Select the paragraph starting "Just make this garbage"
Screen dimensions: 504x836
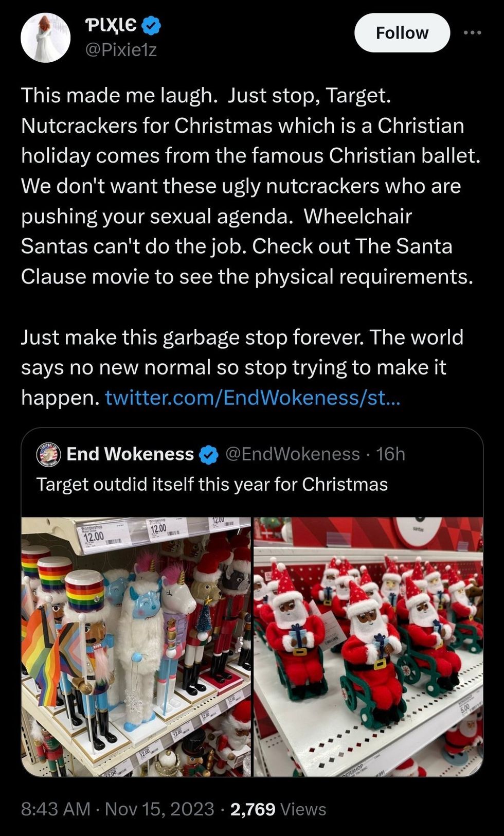click(x=242, y=367)
